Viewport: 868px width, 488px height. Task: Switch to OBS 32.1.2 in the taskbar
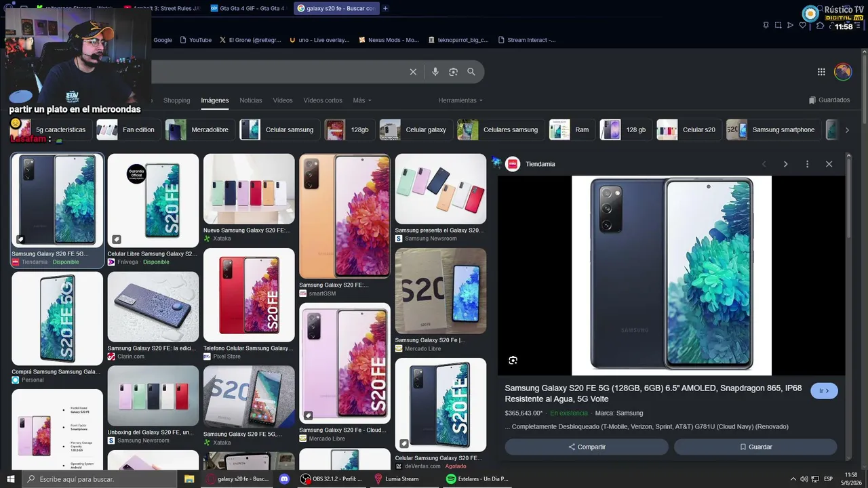pos(332,479)
